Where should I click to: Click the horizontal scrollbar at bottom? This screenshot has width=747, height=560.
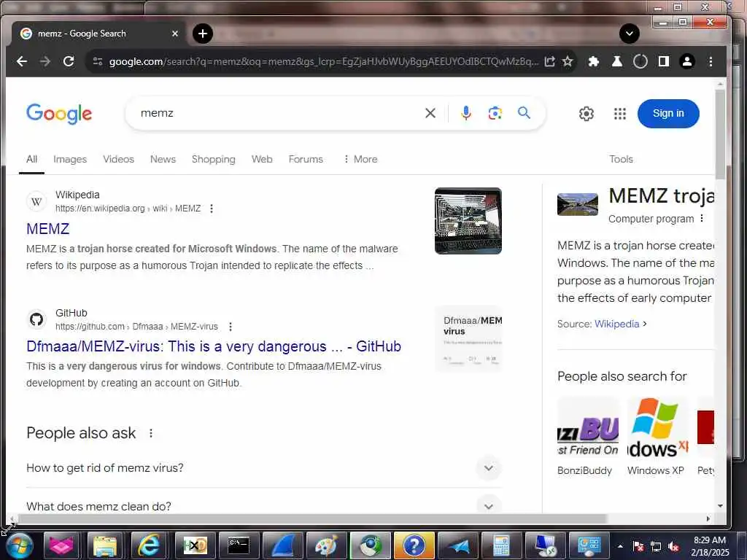(x=311, y=518)
